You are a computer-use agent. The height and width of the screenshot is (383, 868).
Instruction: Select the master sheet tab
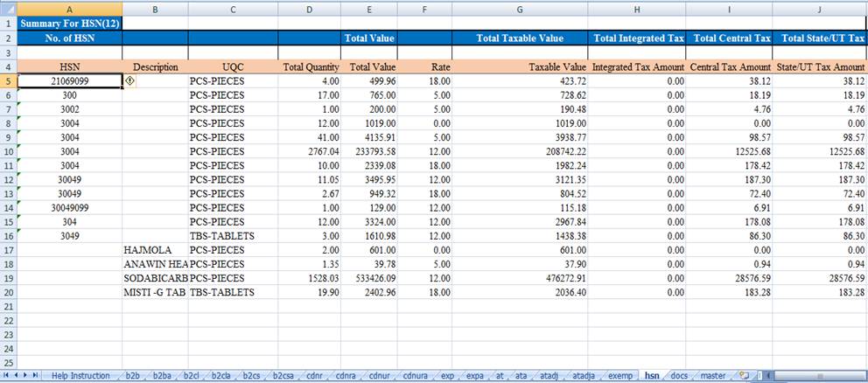(712, 376)
